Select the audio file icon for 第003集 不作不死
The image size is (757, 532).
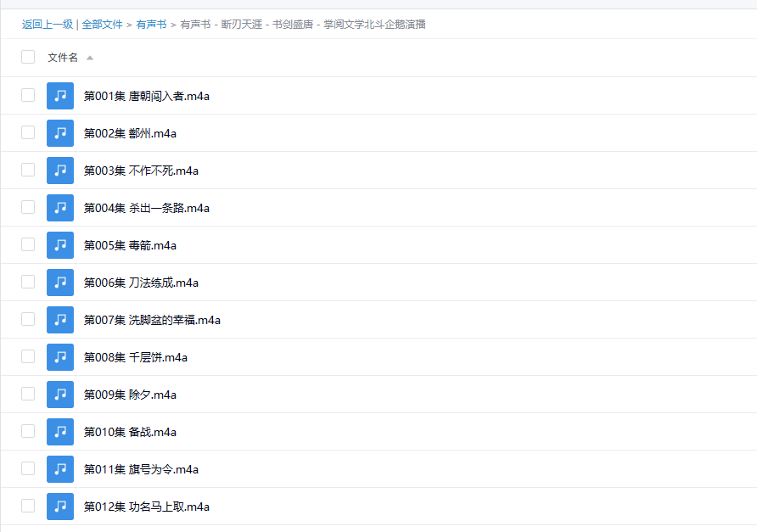pyautogui.click(x=59, y=170)
